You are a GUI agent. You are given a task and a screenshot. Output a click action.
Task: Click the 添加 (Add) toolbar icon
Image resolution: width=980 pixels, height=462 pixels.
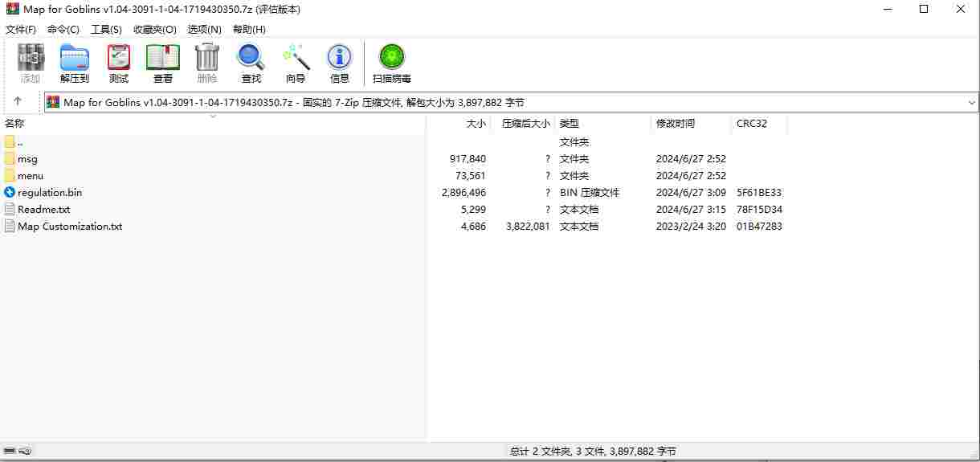click(x=31, y=59)
